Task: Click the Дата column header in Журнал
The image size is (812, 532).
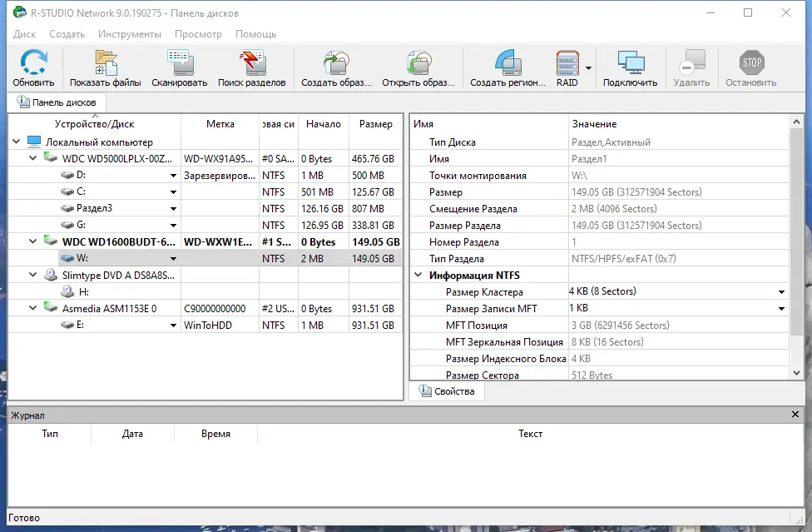Action: pos(132,434)
